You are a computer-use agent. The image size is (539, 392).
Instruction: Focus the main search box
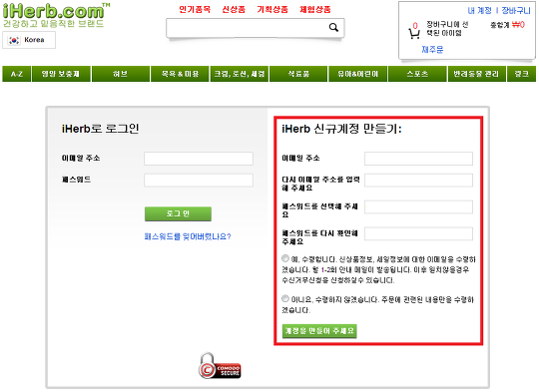256,28
